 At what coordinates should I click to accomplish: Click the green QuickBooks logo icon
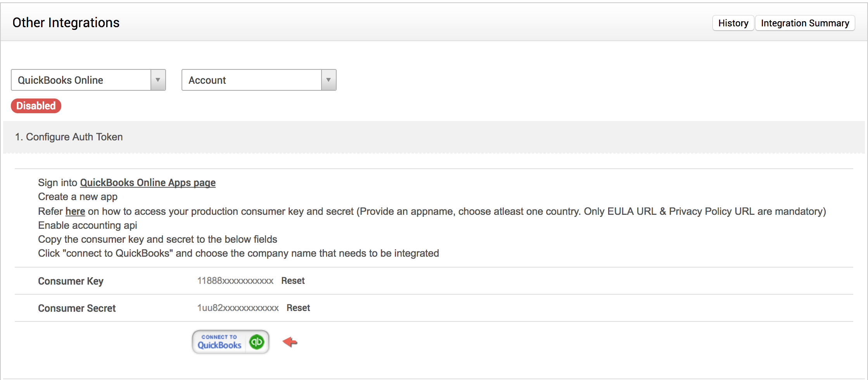click(257, 342)
